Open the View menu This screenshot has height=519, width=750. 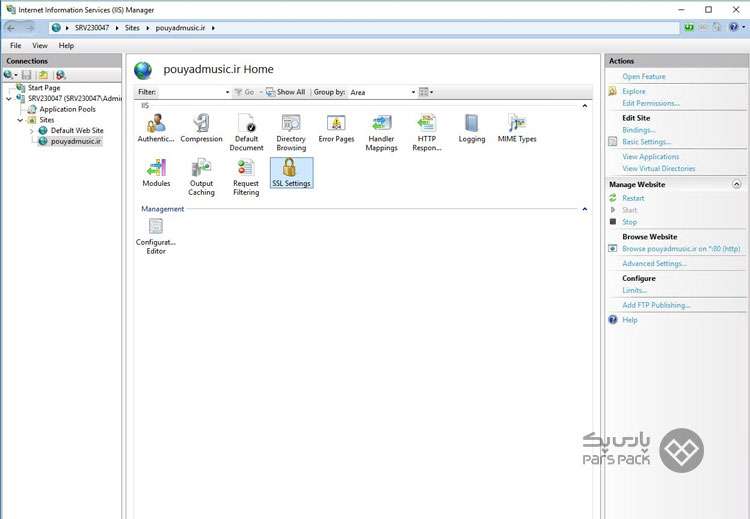(40, 45)
